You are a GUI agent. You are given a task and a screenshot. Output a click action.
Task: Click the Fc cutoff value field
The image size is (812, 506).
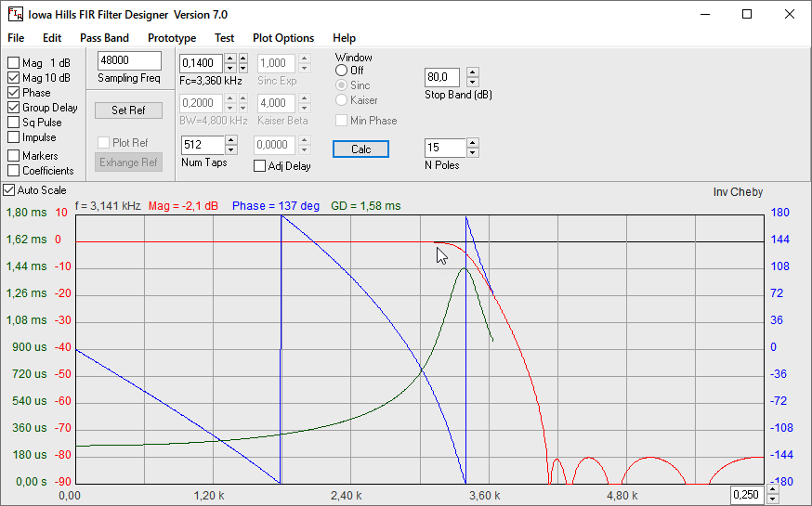pyautogui.click(x=201, y=63)
